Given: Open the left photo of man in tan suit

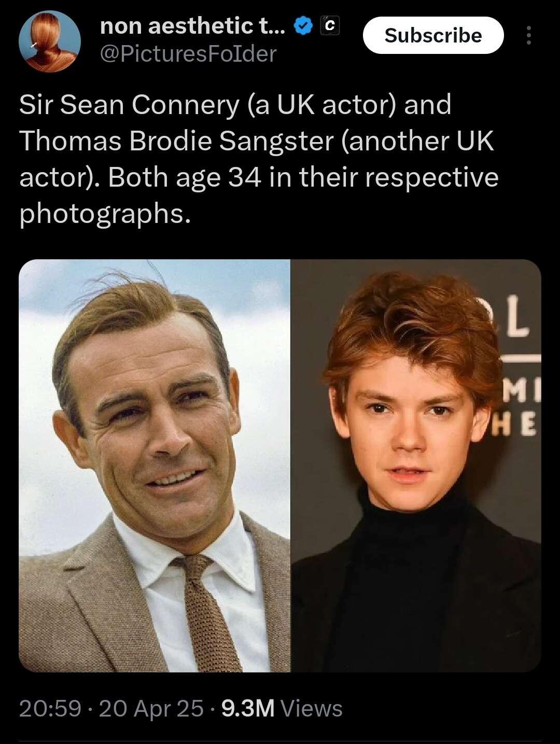Looking at the screenshot, I should (x=155, y=466).
